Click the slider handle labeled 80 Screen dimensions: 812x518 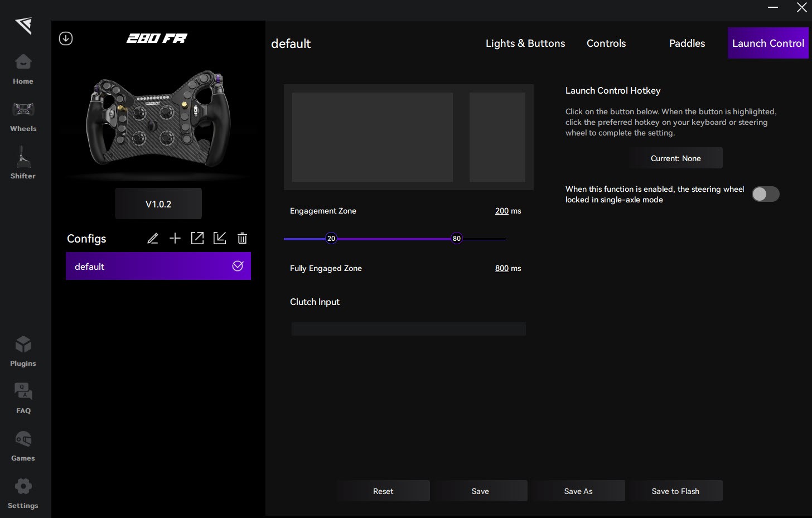click(457, 239)
